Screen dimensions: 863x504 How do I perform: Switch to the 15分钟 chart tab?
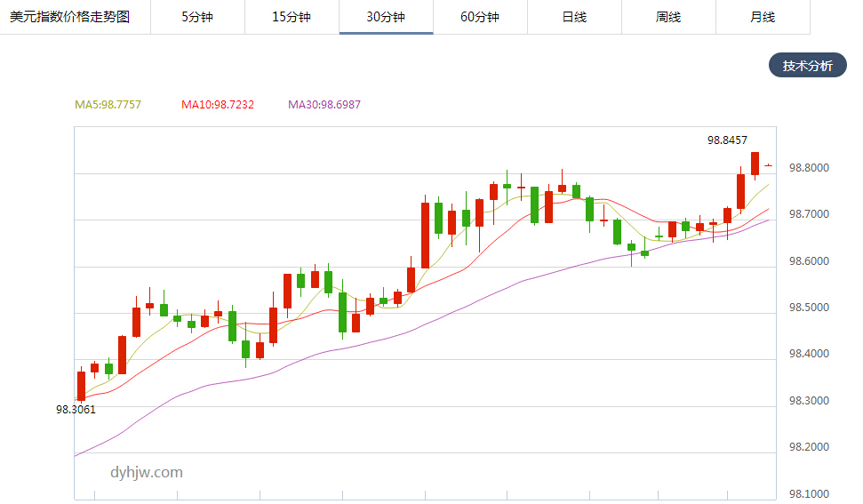point(292,17)
